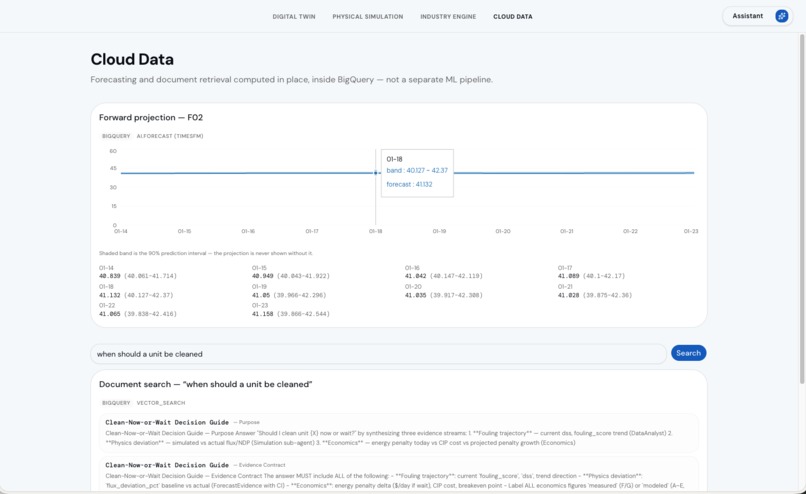Open the Assistant panel button

758,16
